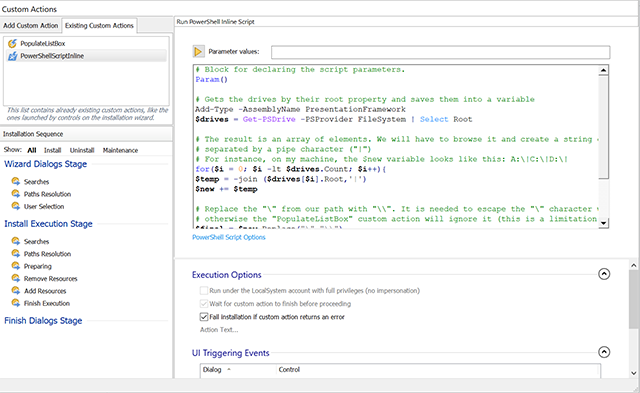Click the PowerShellScriptInline action icon

(x=13, y=56)
